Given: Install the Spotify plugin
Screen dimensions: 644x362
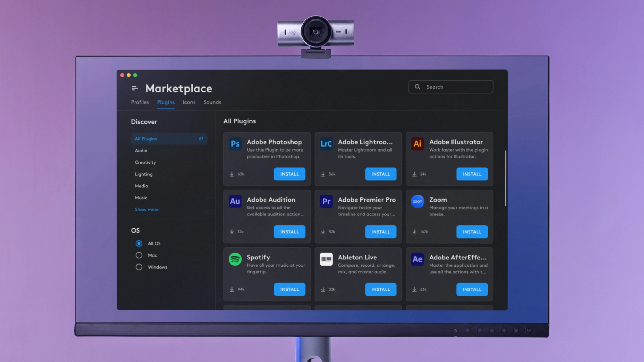Looking at the screenshot, I should [x=289, y=289].
